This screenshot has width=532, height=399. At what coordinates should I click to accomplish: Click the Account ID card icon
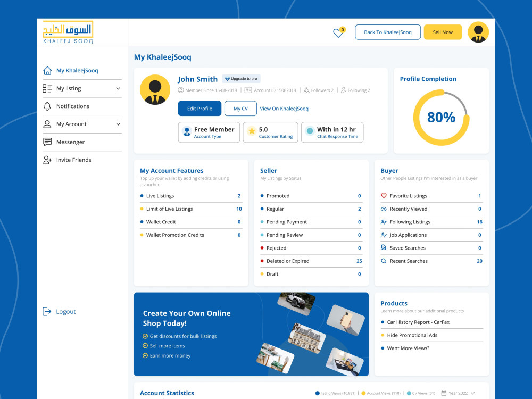[248, 90]
